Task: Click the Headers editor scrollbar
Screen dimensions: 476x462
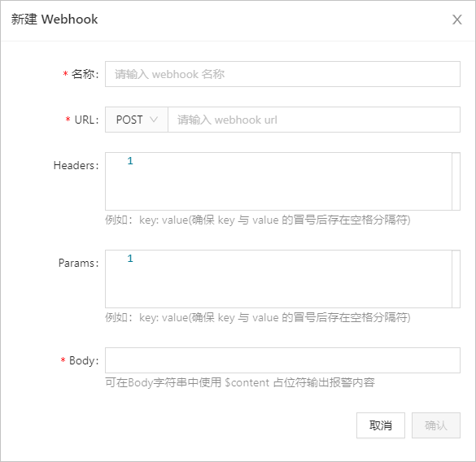Action: pyautogui.click(x=456, y=181)
